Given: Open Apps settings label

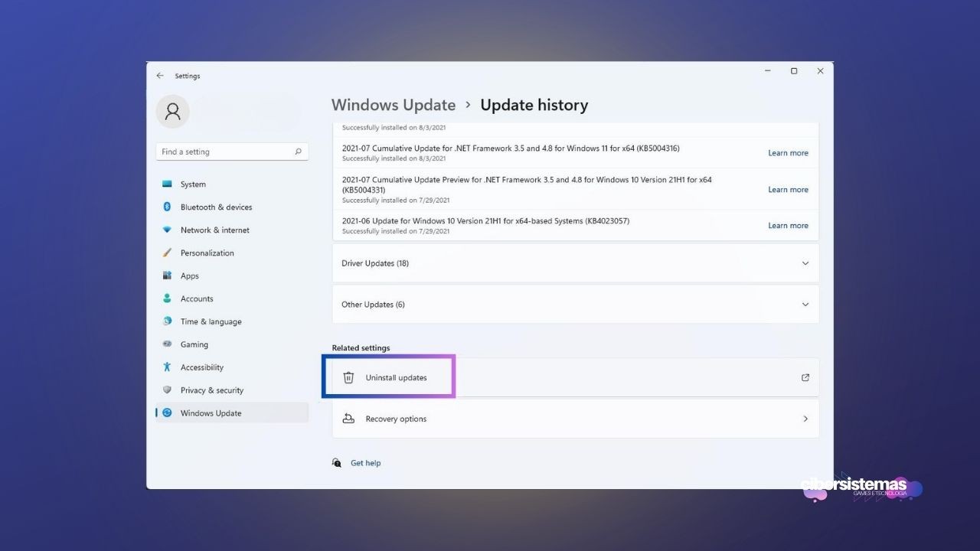Looking at the screenshot, I should point(190,276).
